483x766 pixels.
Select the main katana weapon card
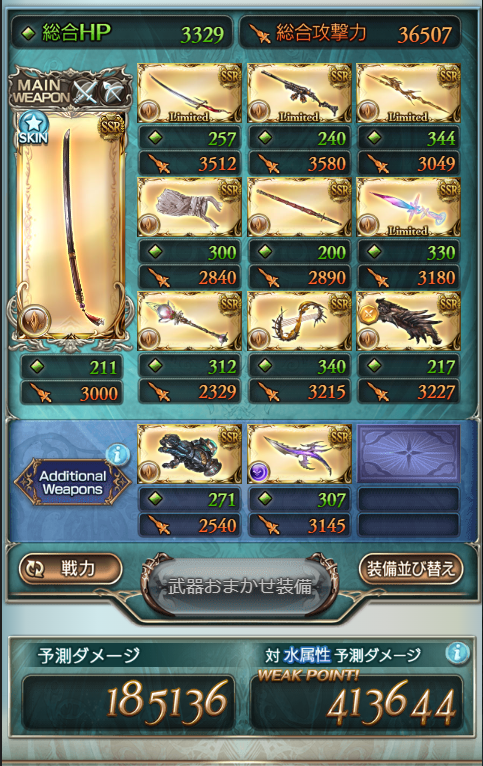[x=70, y=225]
